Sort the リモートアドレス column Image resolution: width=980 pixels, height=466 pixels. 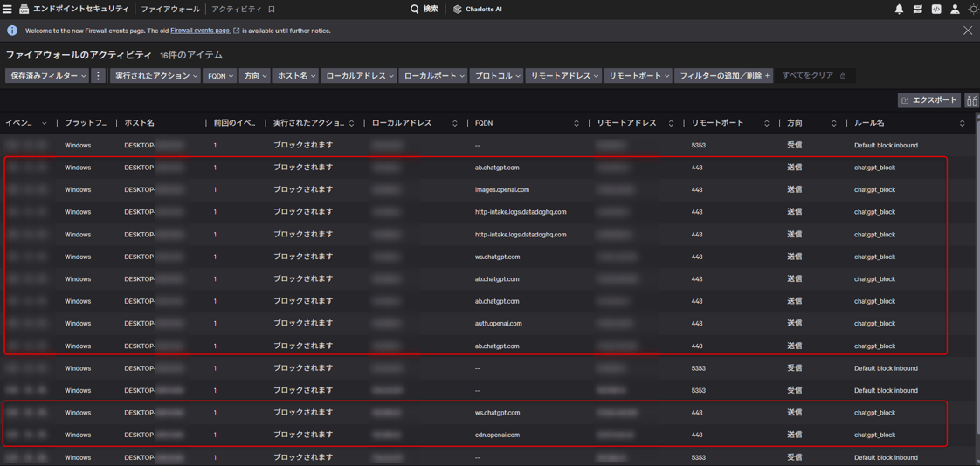point(672,123)
